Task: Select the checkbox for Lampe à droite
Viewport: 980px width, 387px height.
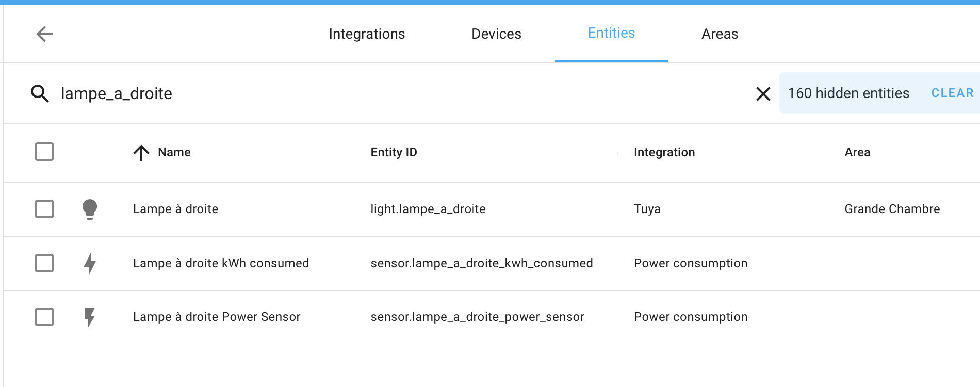Action: point(44,209)
